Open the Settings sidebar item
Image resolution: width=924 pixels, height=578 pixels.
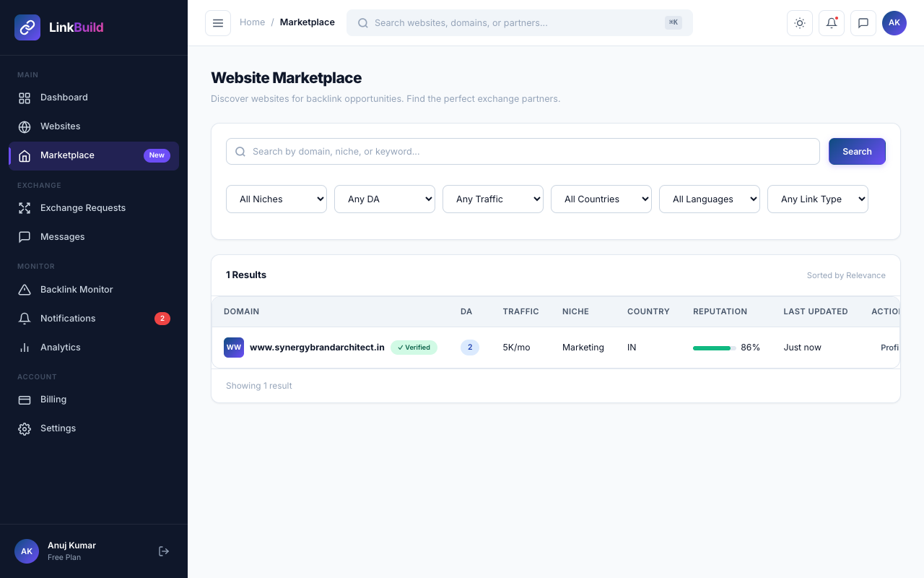tap(94, 428)
